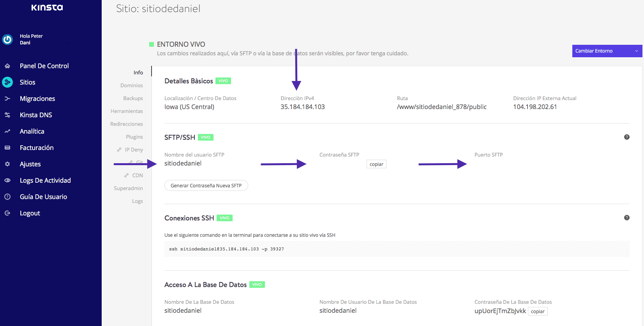Click the SSH command text
Image resolution: width=644 pixels, height=326 pixels.
click(226, 249)
